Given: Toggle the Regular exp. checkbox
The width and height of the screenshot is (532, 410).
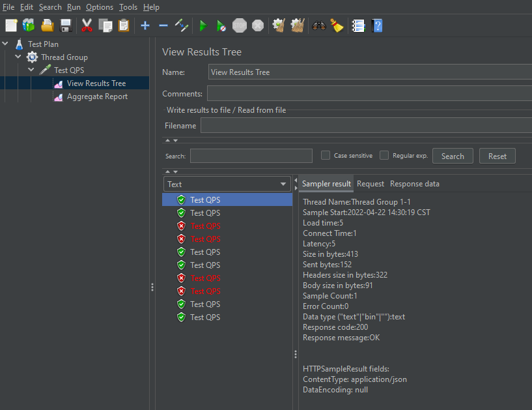Looking at the screenshot, I should pos(384,155).
